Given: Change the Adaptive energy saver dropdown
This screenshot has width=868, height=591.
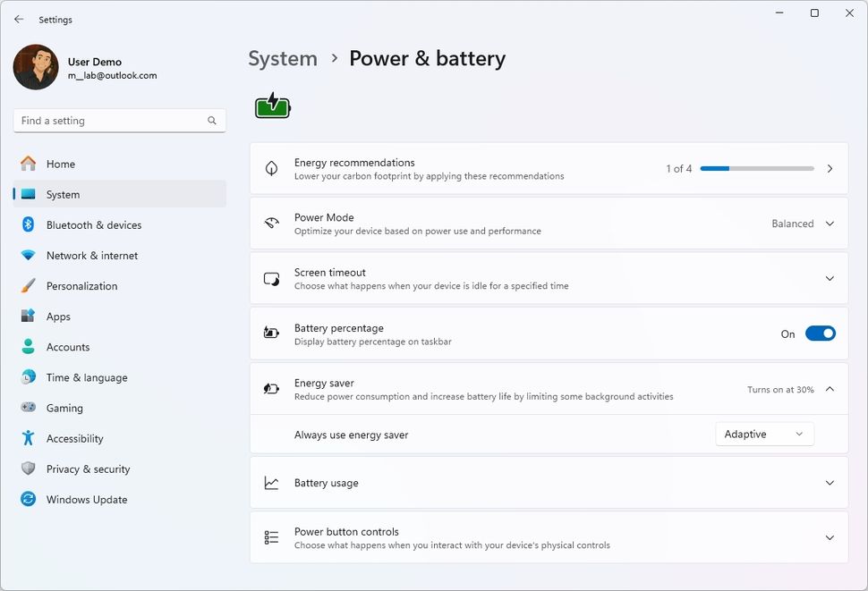Looking at the screenshot, I should (x=764, y=434).
